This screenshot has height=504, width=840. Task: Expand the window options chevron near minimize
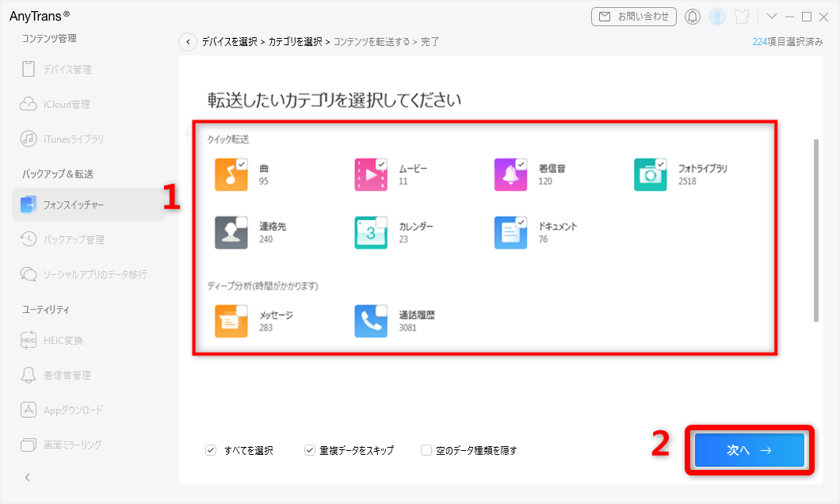(772, 16)
